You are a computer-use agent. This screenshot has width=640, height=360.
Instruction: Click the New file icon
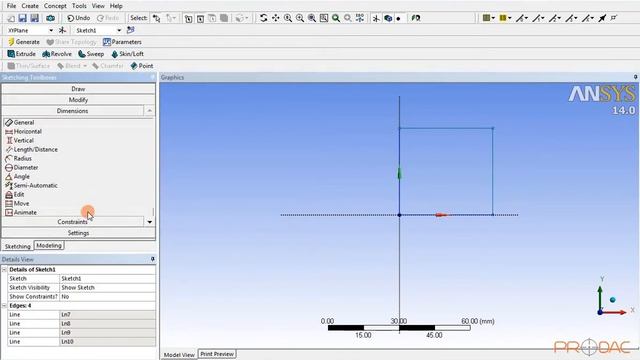[11, 18]
